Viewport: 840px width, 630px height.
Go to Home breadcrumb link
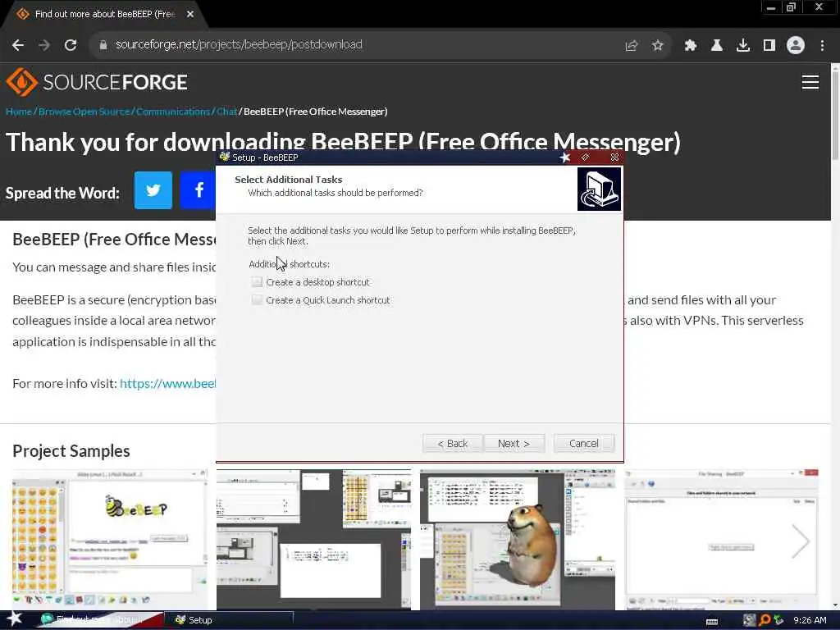point(19,112)
